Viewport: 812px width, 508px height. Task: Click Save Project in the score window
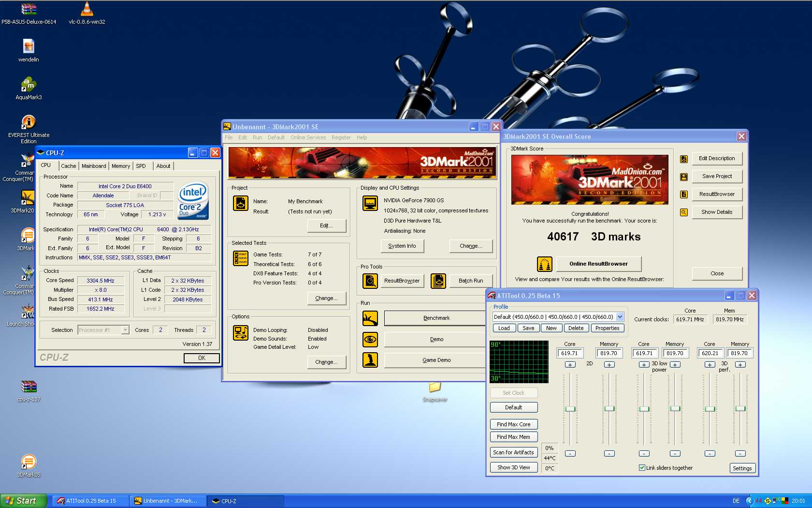717,177
